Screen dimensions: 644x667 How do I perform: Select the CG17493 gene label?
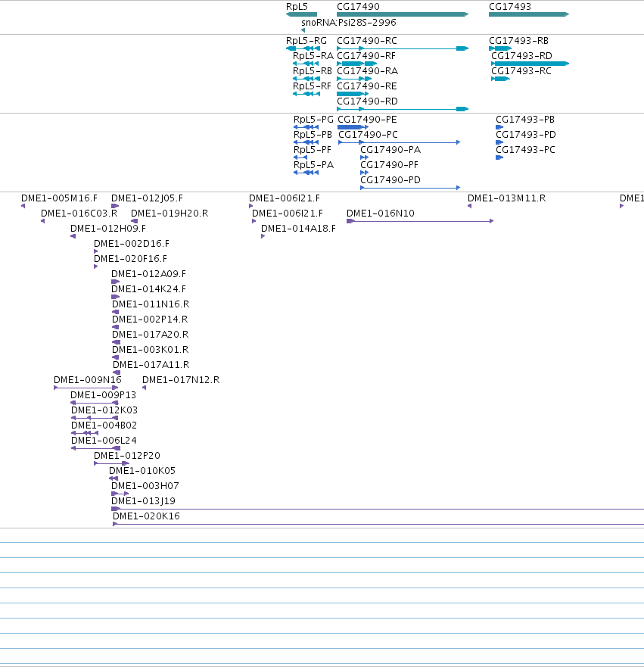509,7
